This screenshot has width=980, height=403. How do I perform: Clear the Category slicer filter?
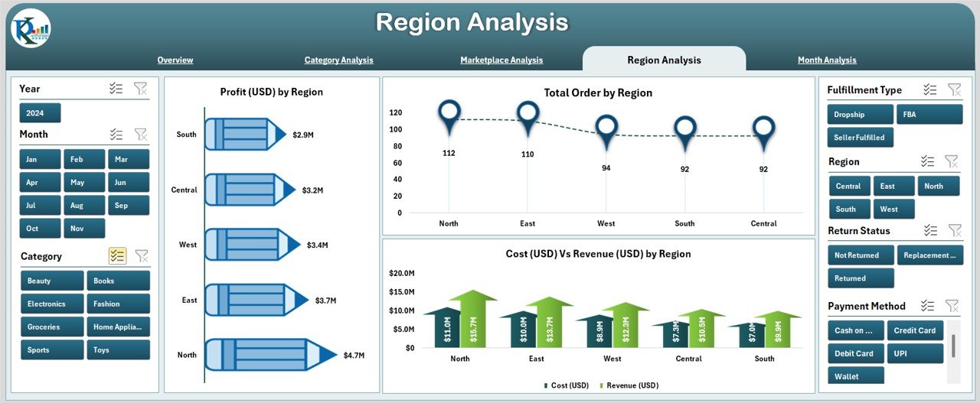142,255
